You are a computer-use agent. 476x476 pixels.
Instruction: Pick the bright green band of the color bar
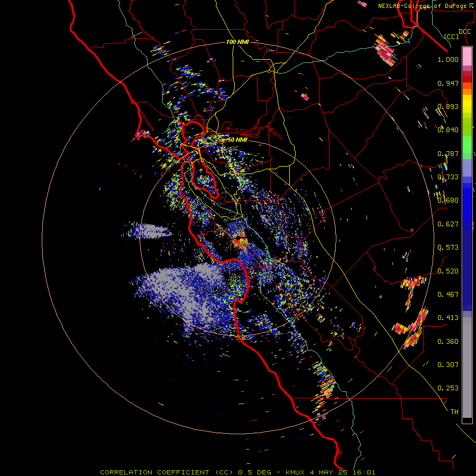pos(467,144)
